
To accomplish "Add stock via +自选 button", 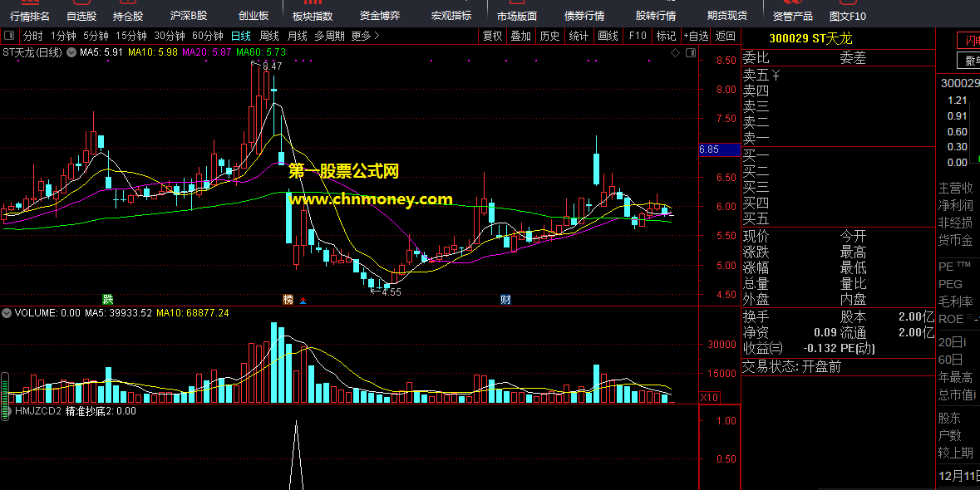I will pyautogui.click(x=697, y=37).
